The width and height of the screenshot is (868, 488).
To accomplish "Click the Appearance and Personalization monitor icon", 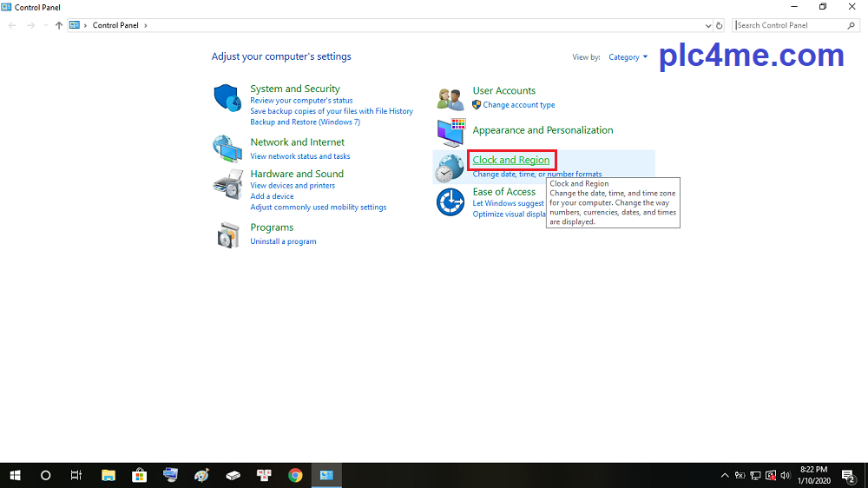I will pos(450,131).
